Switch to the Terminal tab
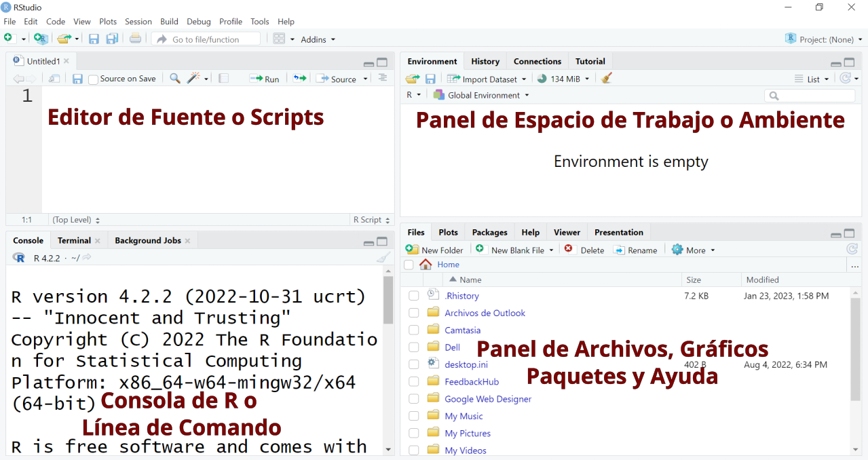 click(x=73, y=239)
